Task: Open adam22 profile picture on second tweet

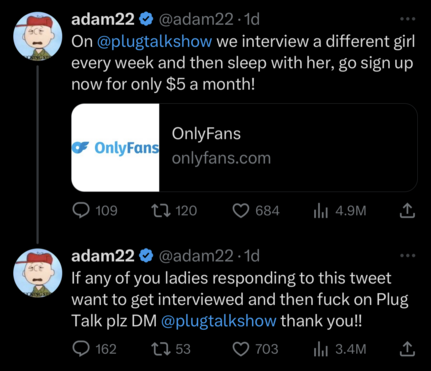Action: click(38, 273)
